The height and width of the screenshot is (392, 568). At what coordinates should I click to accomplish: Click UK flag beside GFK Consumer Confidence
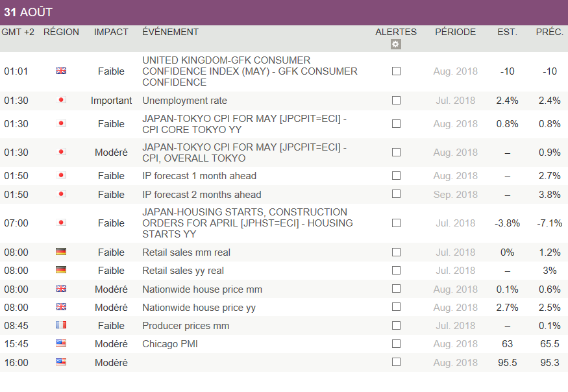61,71
